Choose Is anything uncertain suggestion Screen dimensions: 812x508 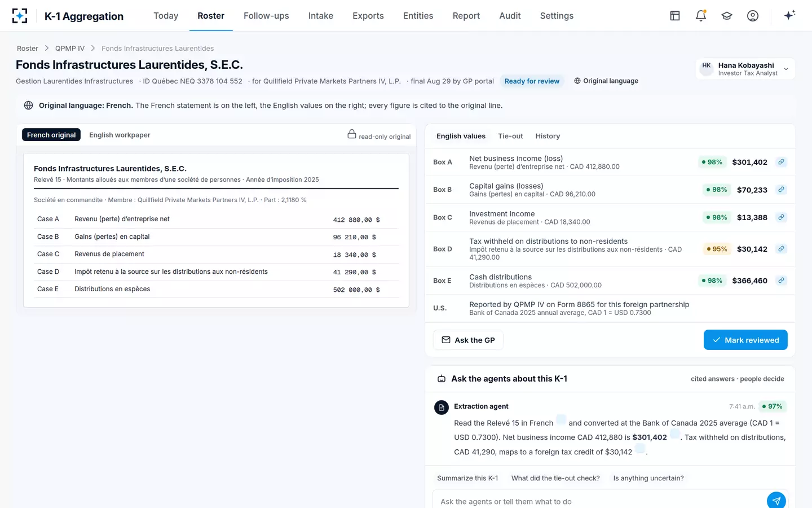(x=648, y=478)
